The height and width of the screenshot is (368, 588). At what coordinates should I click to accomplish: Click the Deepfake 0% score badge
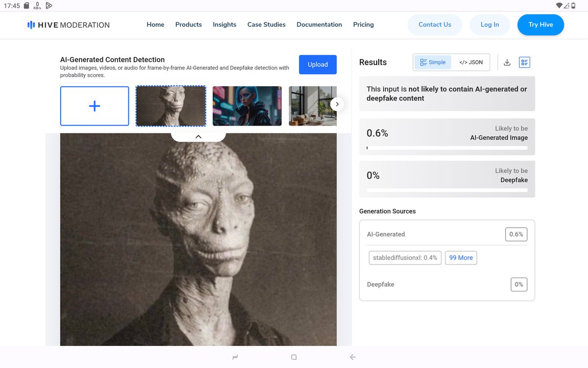(519, 284)
